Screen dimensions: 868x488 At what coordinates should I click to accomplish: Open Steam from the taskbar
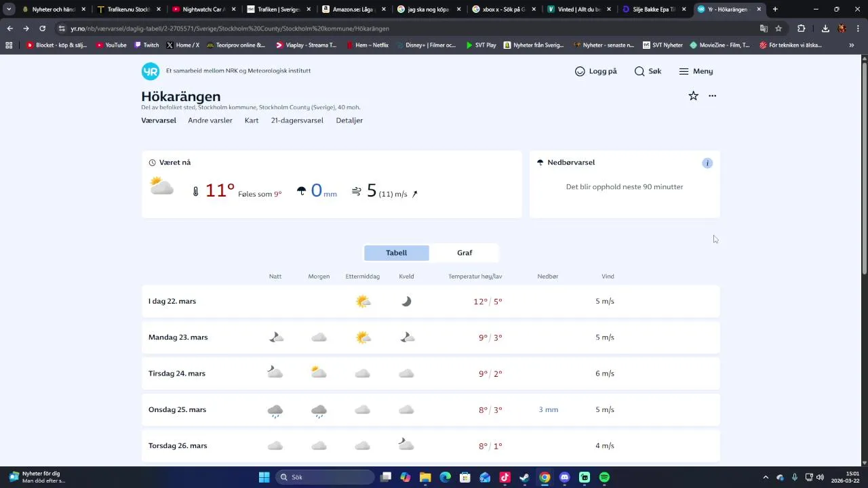pos(524,477)
